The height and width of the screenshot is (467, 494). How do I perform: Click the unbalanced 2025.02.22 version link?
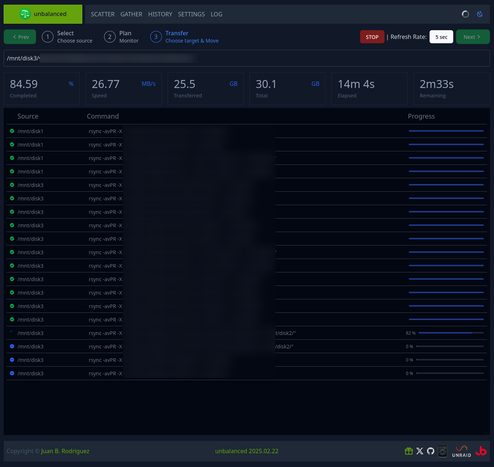point(247,451)
